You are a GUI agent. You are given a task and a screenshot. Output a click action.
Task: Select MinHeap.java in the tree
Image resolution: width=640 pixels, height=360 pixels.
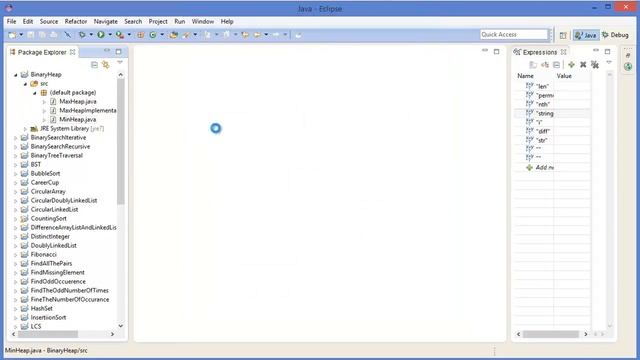point(78,120)
